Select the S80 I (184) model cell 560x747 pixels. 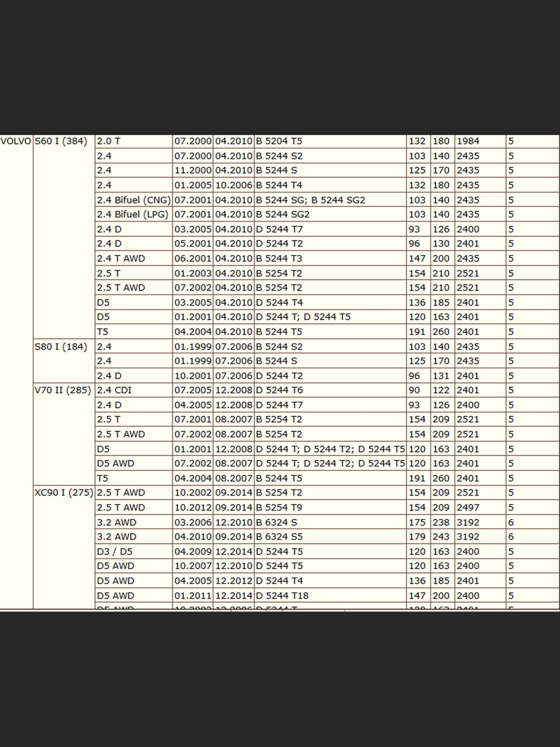(61, 346)
